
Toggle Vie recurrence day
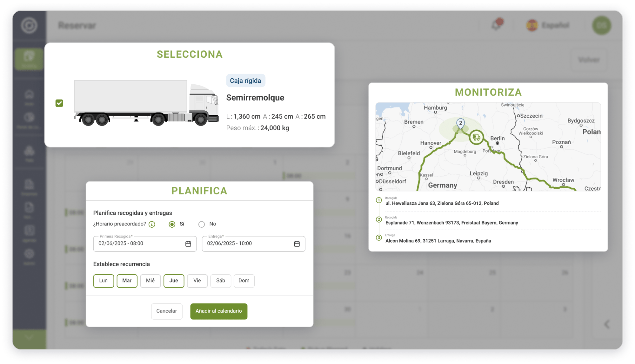[x=197, y=281]
